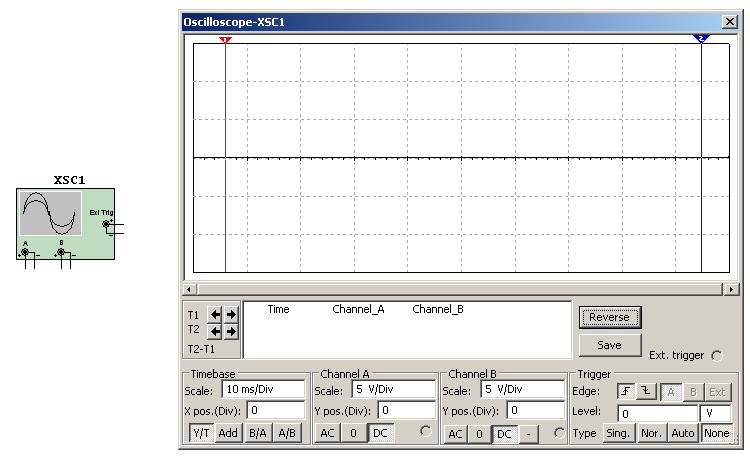Click Channel B Scale field 5 V/Div
The image size is (750, 457).
click(522, 390)
